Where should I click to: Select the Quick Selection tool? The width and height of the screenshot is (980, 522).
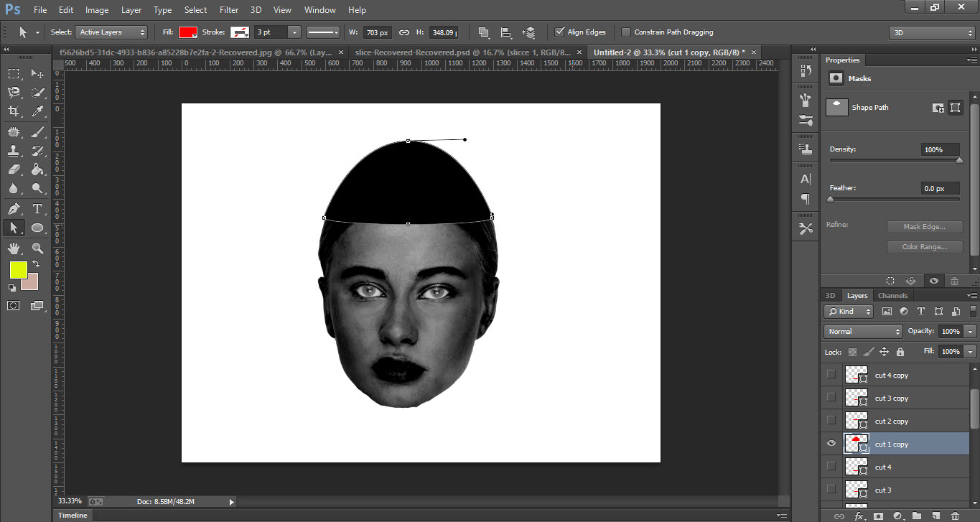[x=37, y=93]
